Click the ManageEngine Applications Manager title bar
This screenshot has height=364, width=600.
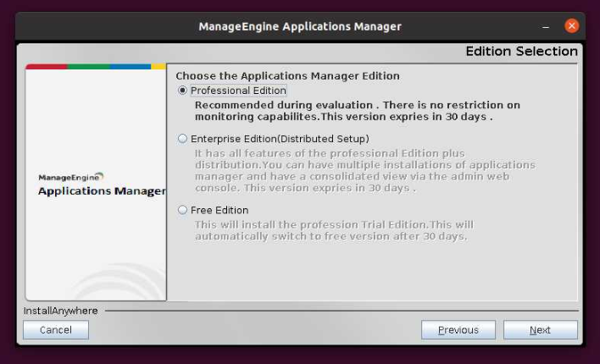[299, 26]
